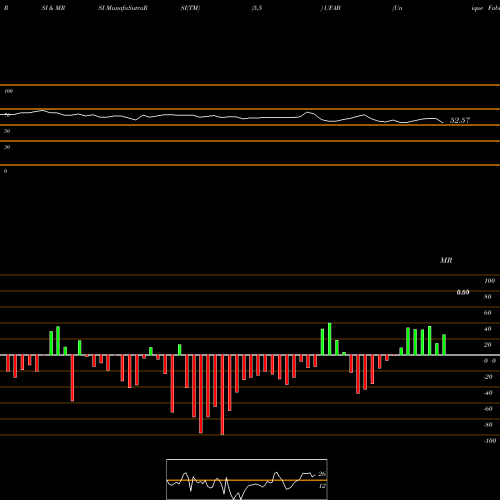500x500 pixels.
Task: Select the 'SI MunafaSutraR' header text
Action: pos(123,8)
